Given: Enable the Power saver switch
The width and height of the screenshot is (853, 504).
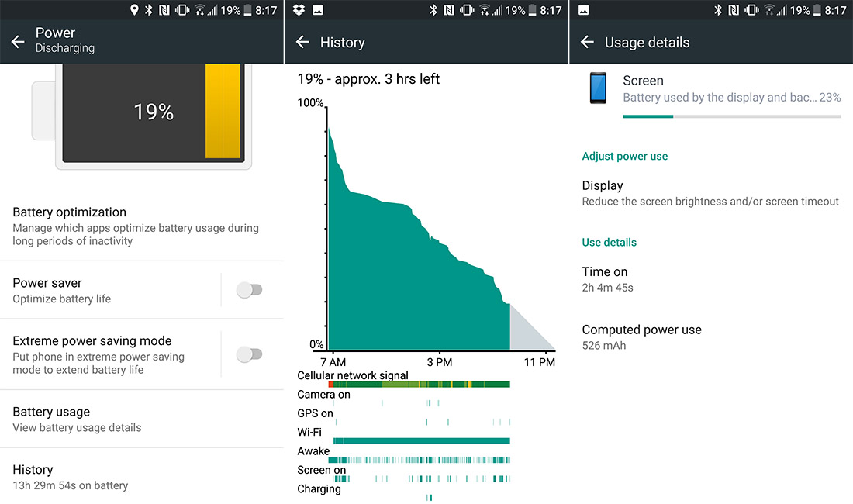Looking at the screenshot, I should coord(249,290).
